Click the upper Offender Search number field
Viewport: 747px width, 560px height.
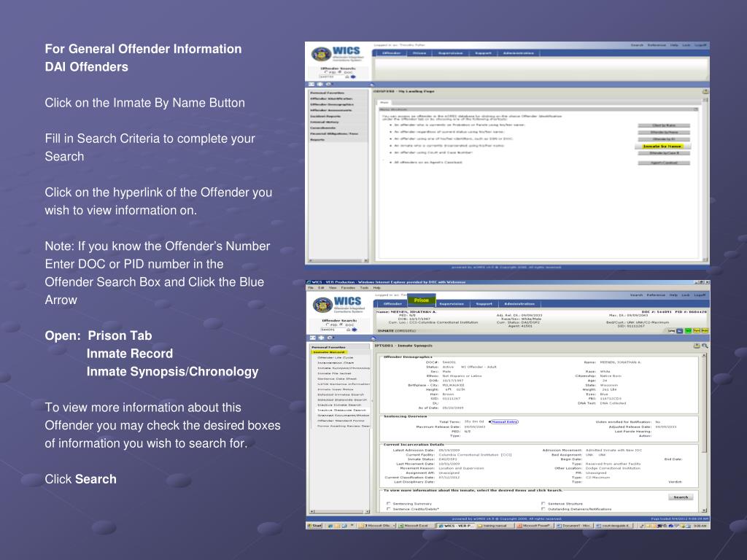[330, 77]
